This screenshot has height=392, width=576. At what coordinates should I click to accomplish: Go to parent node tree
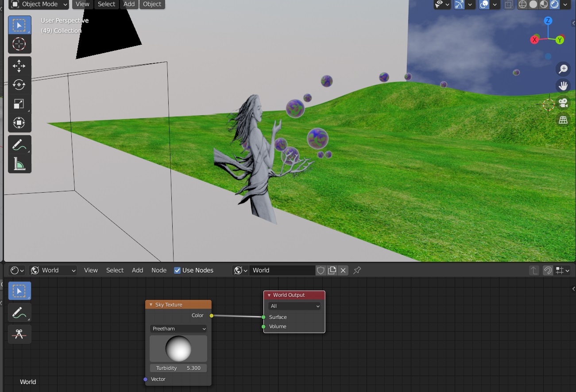pos(534,270)
